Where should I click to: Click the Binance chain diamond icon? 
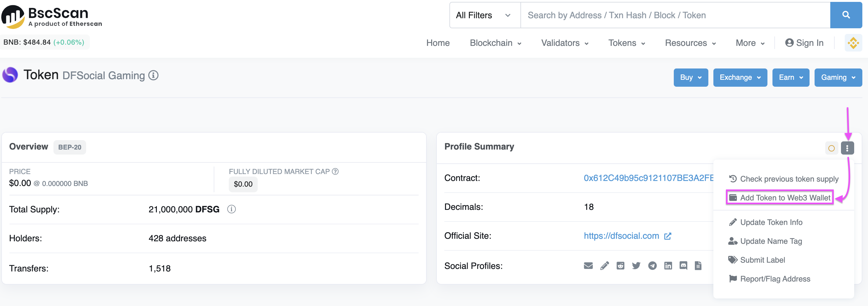pos(853,43)
